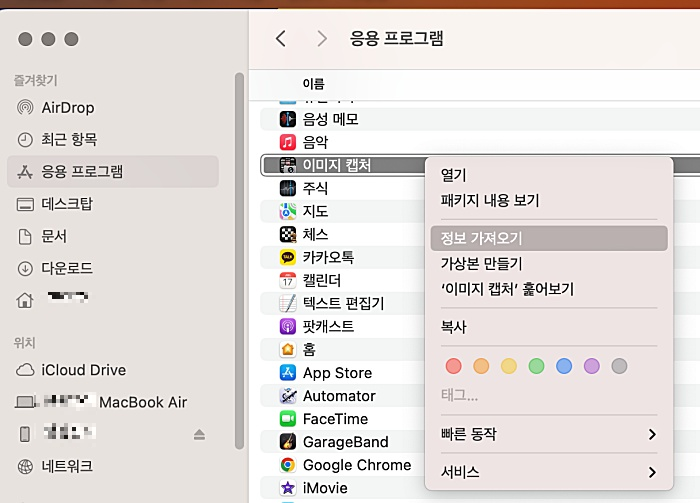
Task: Click the Google Chrome file name
Action: (x=357, y=465)
